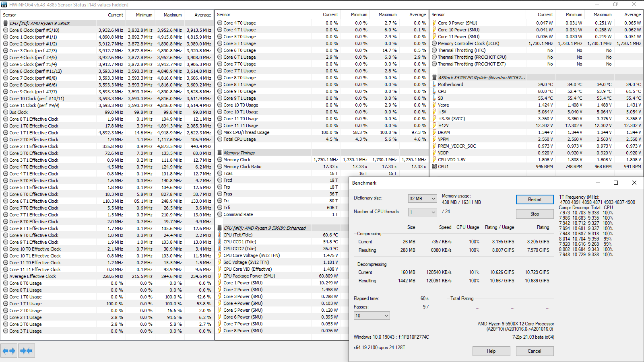Image resolution: width=644 pixels, height=362 pixels.
Task: Select the Core 11 Power (SMU) row
Action: click(537, 37)
